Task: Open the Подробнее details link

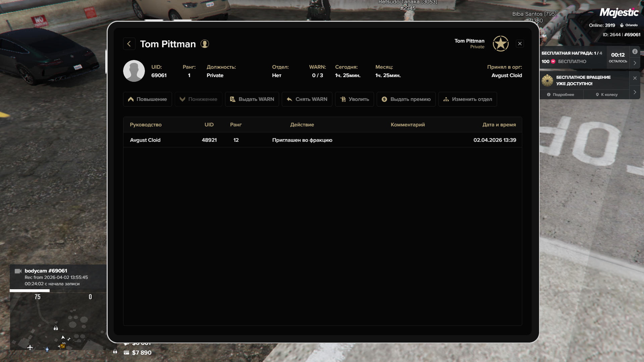Action: tap(560, 95)
